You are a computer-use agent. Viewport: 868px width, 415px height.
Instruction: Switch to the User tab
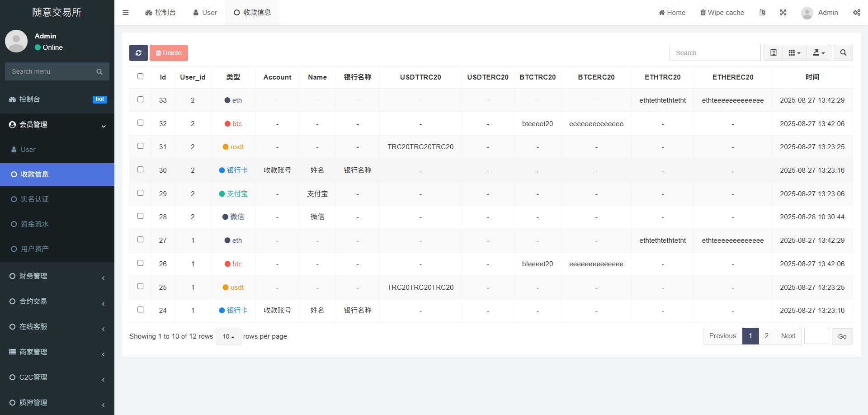[205, 13]
